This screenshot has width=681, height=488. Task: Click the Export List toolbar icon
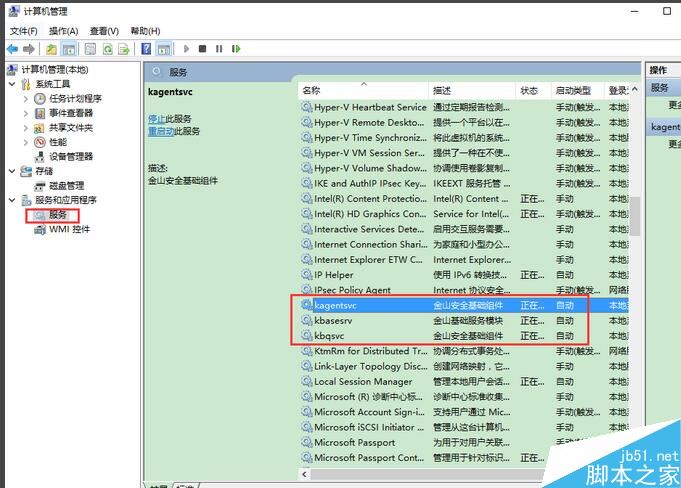[124, 48]
